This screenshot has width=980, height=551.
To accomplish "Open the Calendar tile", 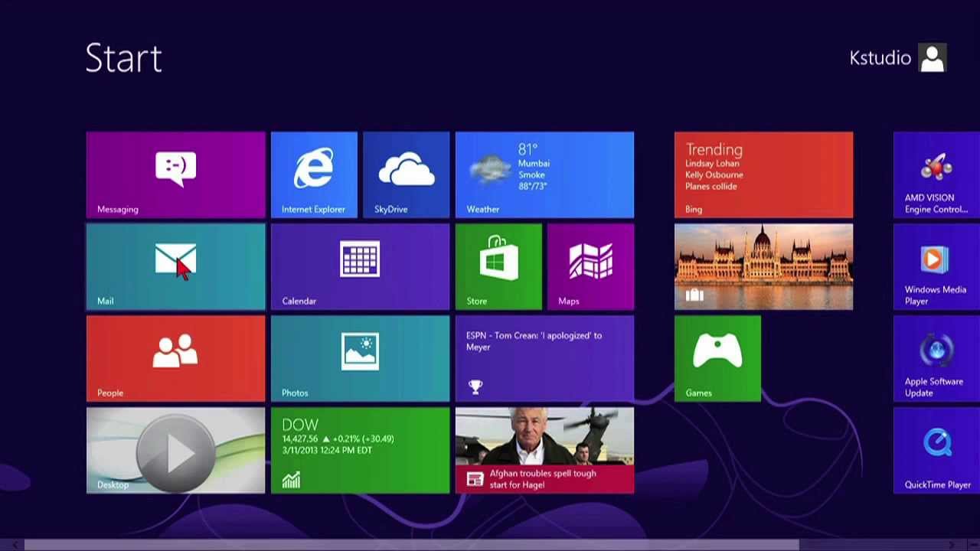I will (x=360, y=266).
